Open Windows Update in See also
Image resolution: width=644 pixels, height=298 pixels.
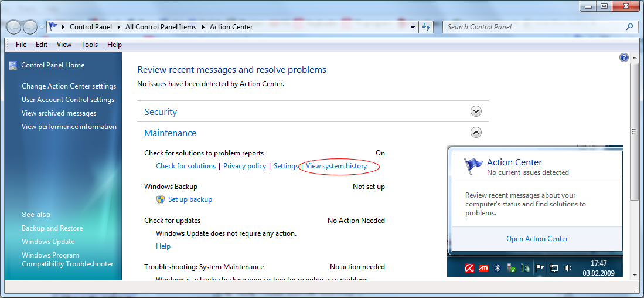pyautogui.click(x=48, y=242)
